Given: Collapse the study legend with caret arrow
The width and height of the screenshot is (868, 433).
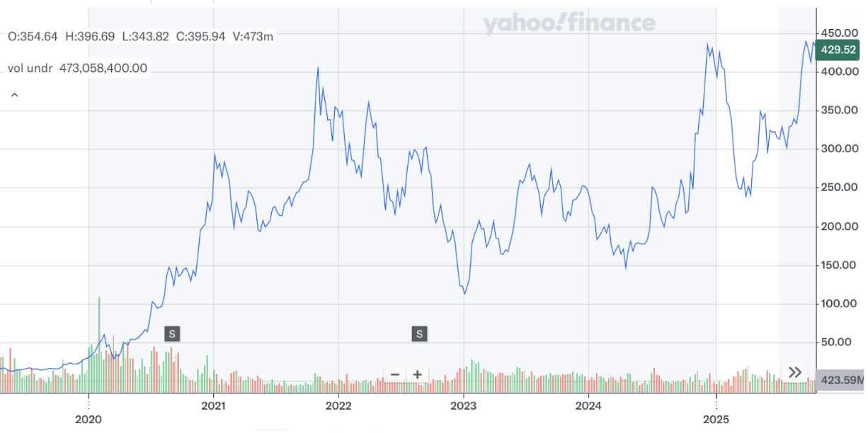Looking at the screenshot, I should [x=14, y=96].
